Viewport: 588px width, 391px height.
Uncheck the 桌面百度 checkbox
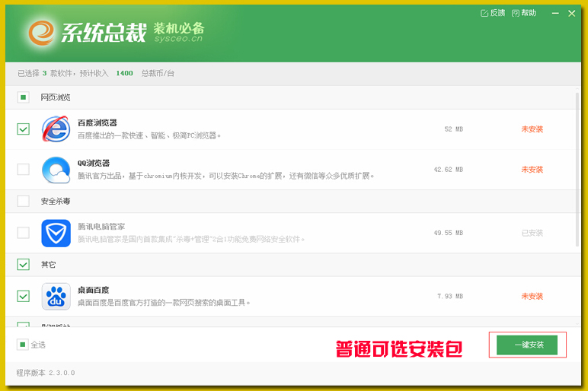pos(24,296)
